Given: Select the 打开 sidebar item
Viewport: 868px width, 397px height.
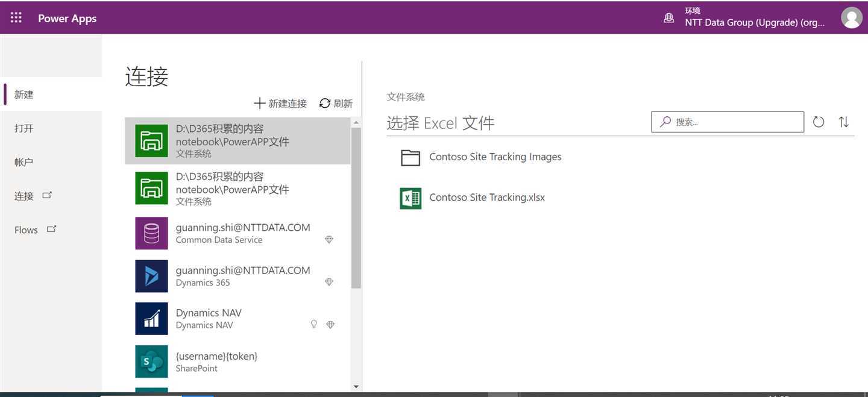Looking at the screenshot, I should pyautogui.click(x=51, y=128).
